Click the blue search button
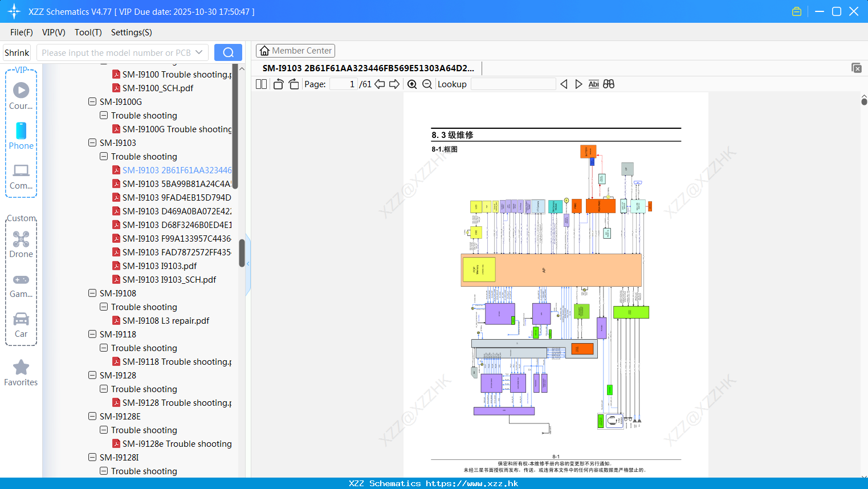Image resolution: width=868 pixels, height=489 pixels. [x=228, y=52]
